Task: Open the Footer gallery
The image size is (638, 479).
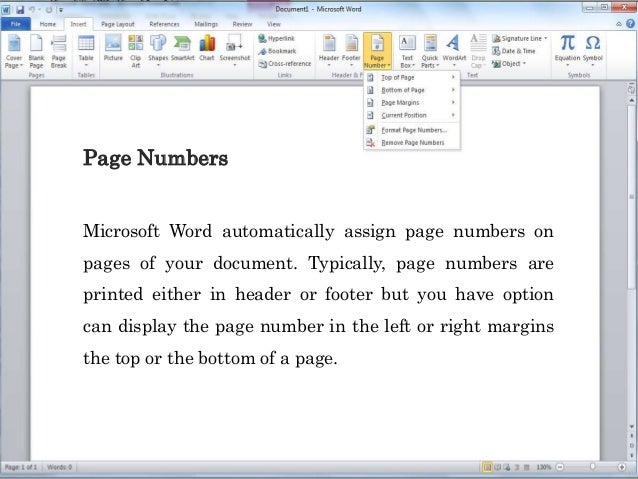Action: [351, 51]
